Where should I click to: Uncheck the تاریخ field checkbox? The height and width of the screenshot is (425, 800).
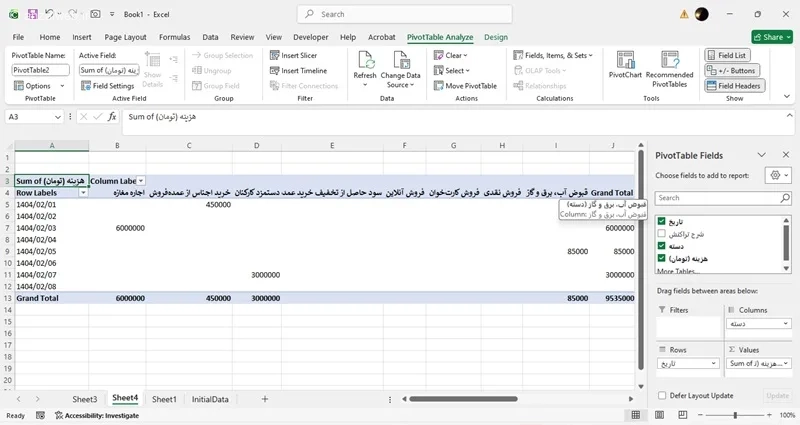pyautogui.click(x=662, y=221)
